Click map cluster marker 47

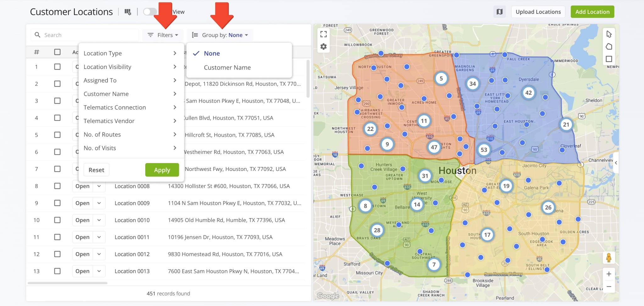[434, 147]
